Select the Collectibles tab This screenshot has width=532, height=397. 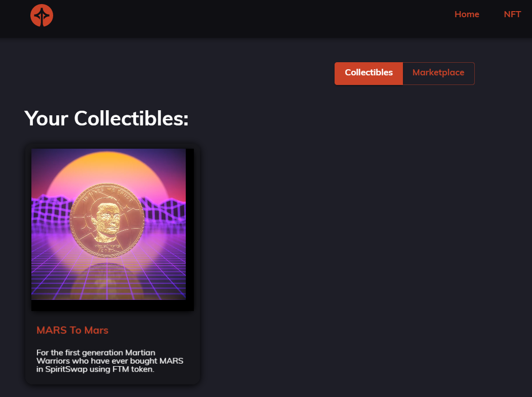[369, 73]
